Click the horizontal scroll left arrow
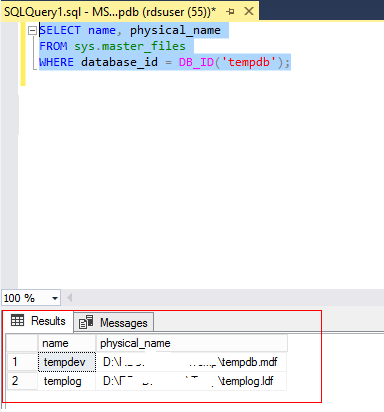The image size is (384, 412). (x=70, y=297)
